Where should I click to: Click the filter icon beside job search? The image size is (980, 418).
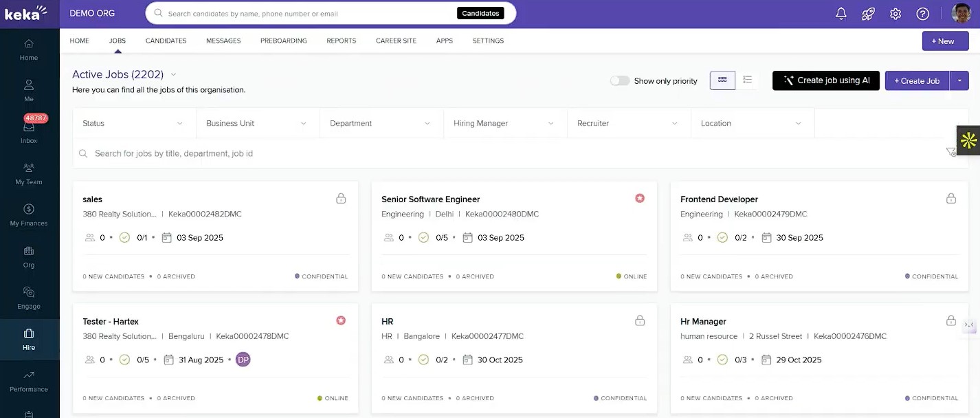pyautogui.click(x=951, y=153)
